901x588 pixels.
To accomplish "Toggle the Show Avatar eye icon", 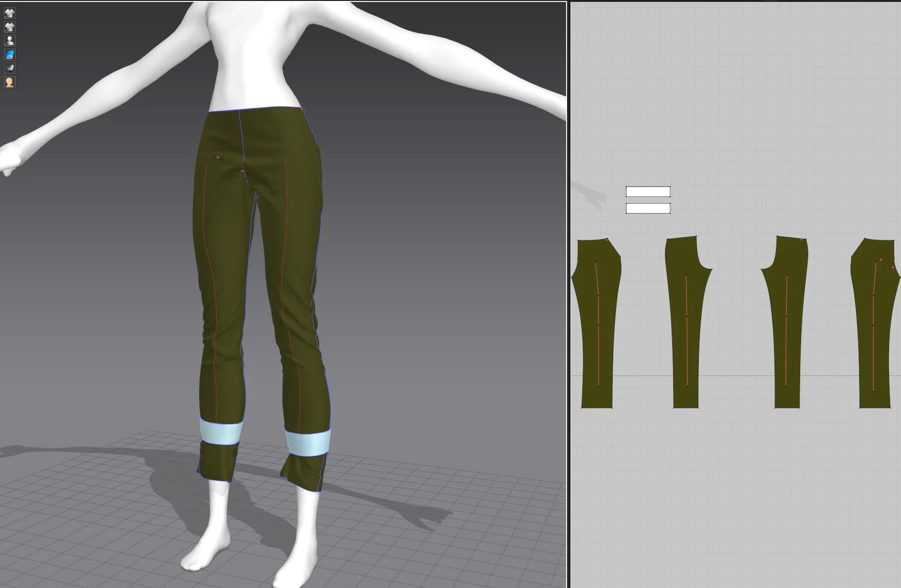I will coord(10,40).
